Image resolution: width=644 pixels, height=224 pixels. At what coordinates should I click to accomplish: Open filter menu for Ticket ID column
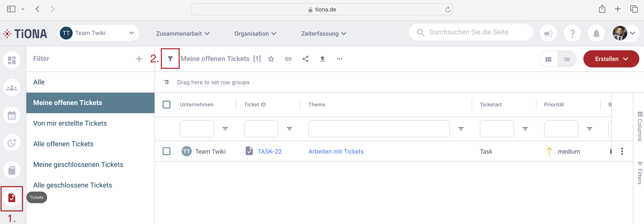[x=290, y=129]
